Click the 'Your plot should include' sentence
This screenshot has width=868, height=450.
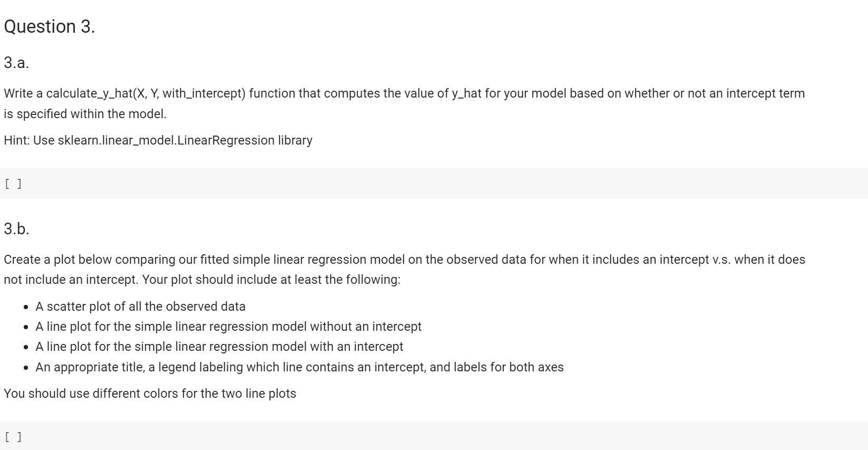pyautogui.click(x=271, y=280)
